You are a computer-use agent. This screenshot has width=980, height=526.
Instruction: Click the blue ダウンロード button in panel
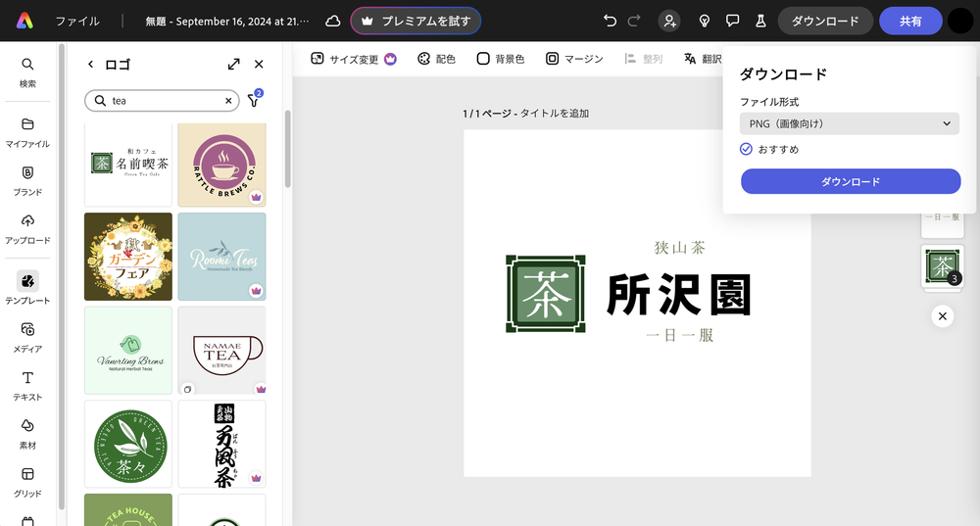click(851, 182)
